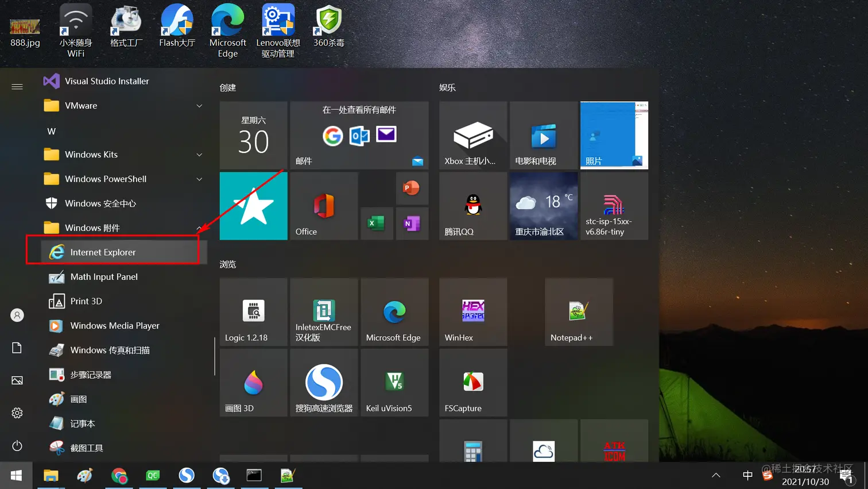Collapse the Windows 附件 folder
The height and width of the screenshot is (489, 868).
click(x=123, y=228)
